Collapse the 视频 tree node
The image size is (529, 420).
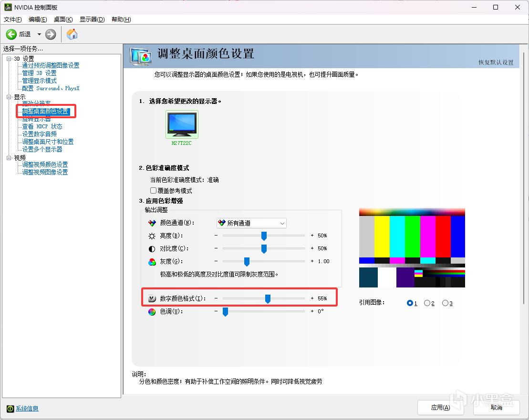tap(9, 158)
